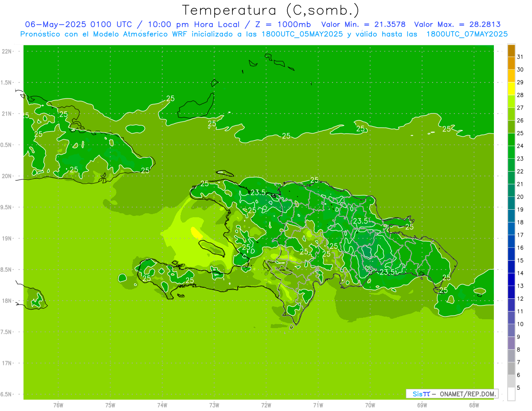Click the 69W longitude axis label
The width and height of the screenshot is (532, 411).
[x=422, y=405]
